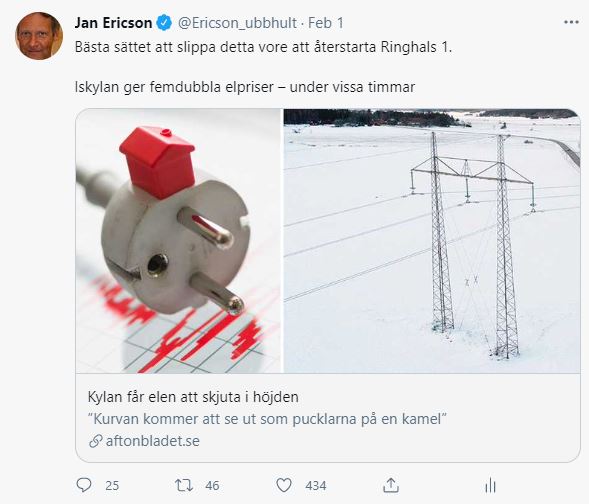Click the Jan Ericson display name

113,23
